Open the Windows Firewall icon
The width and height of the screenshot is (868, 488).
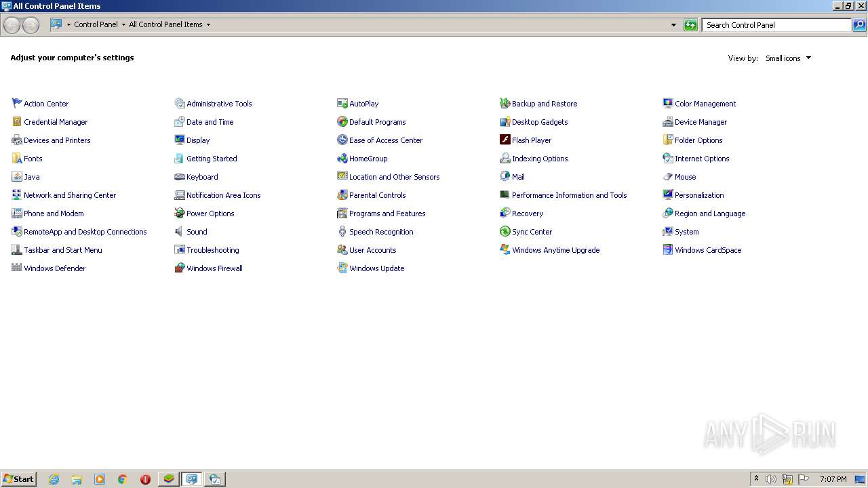coord(180,268)
